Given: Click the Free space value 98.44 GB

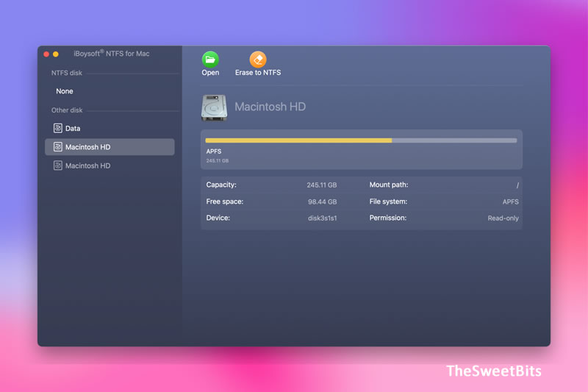Looking at the screenshot, I should 323,202.
